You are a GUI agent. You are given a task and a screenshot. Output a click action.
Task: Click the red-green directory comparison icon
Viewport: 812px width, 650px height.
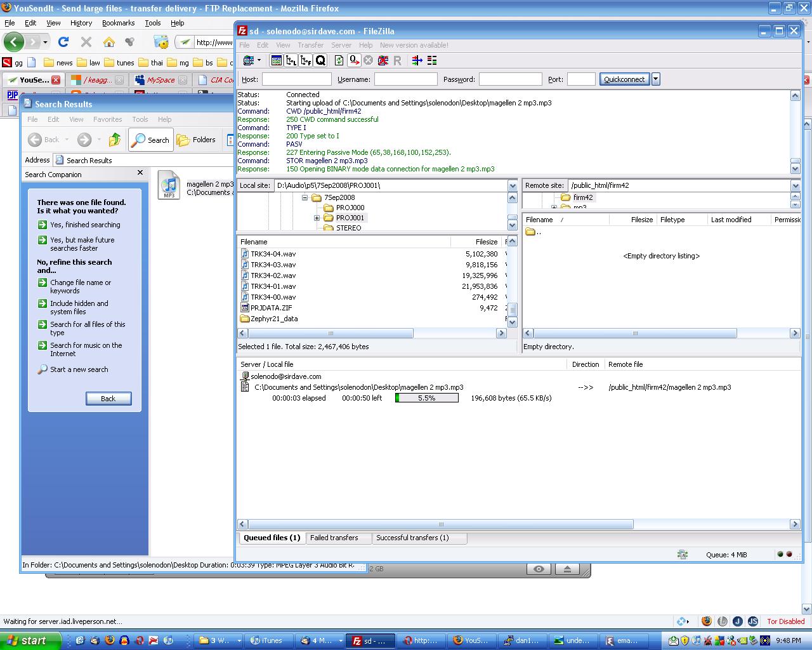pyautogui.click(x=432, y=60)
